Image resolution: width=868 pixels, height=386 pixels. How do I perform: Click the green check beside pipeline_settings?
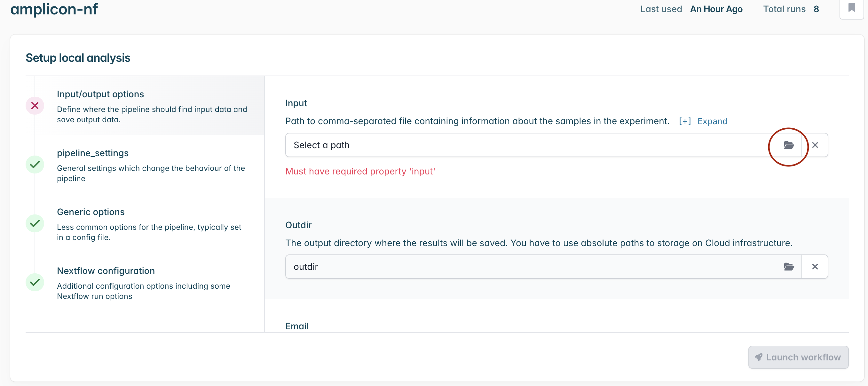coord(35,165)
